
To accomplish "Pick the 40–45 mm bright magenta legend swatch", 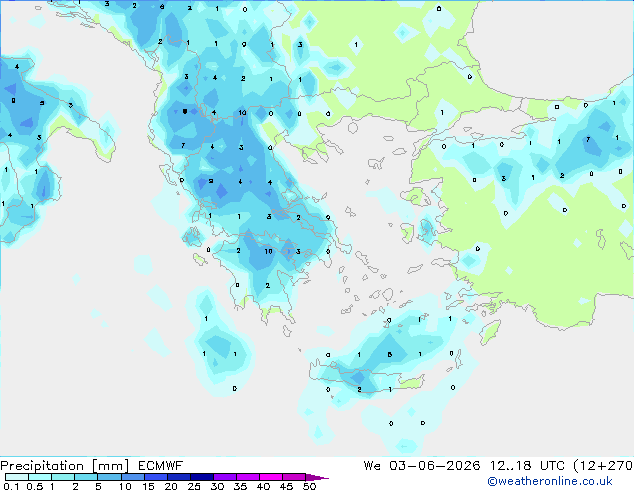I will pyautogui.click(x=271, y=477).
